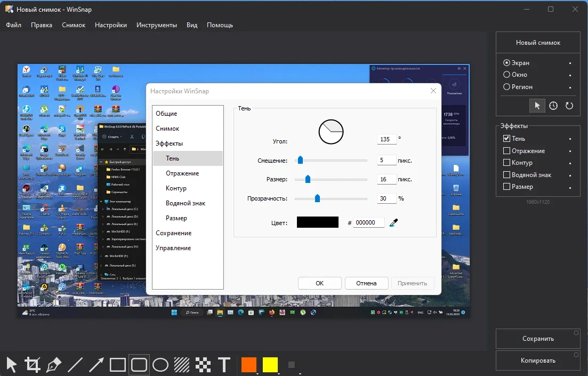Open the Инструменты menu

click(x=157, y=25)
